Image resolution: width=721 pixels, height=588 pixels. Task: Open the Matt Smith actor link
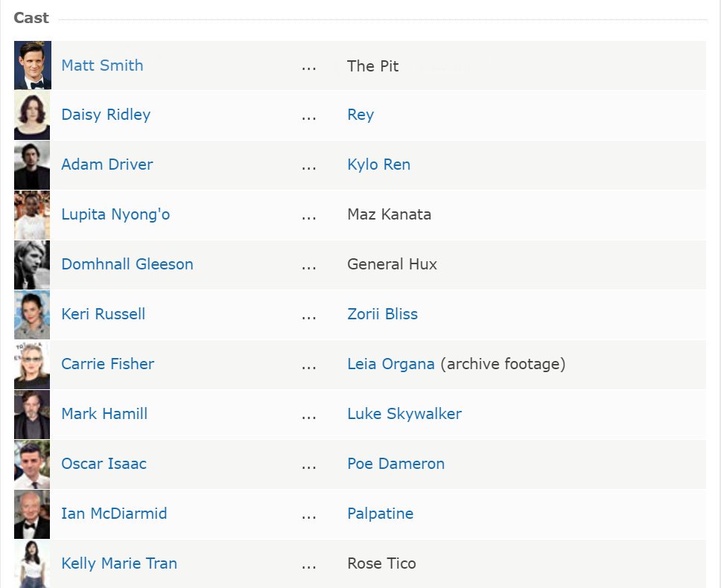(x=102, y=65)
